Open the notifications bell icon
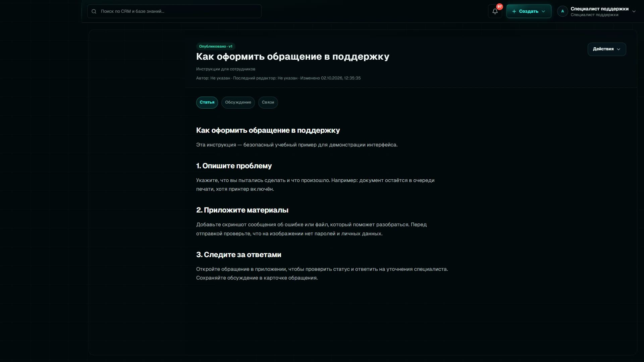Viewport: 644px width, 362px height. (495, 11)
